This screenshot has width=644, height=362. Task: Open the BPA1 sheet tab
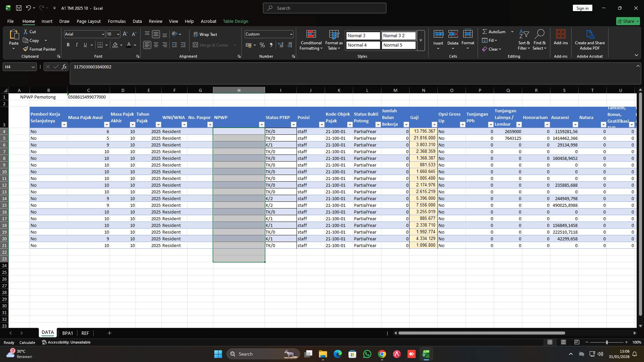tap(68, 333)
